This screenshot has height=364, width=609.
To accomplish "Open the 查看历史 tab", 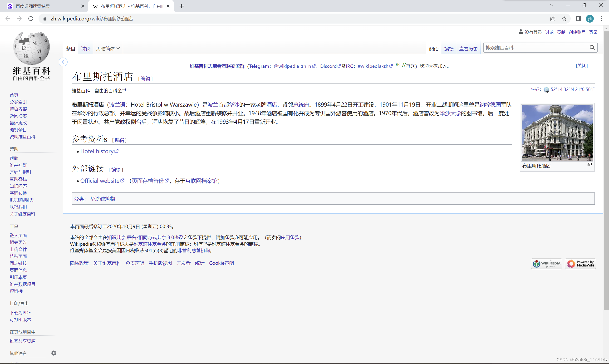I will click(468, 49).
